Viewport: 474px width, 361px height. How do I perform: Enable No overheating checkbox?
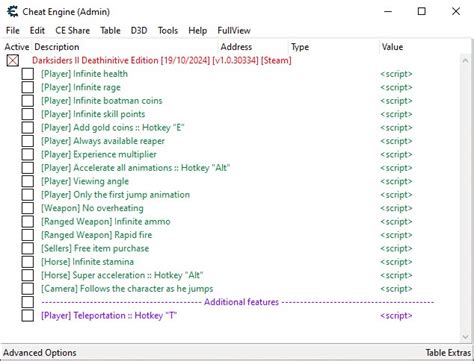[28, 208]
